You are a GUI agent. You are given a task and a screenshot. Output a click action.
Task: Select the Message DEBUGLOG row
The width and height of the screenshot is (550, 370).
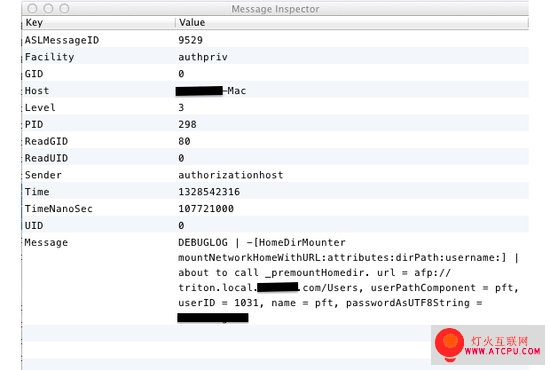click(x=275, y=279)
